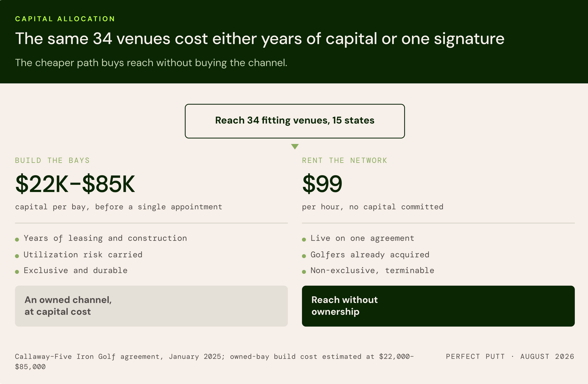Click the bullet before 'Live on one agreement'
Screen dimensions: 588x384
pyautogui.click(x=304, y=240)
